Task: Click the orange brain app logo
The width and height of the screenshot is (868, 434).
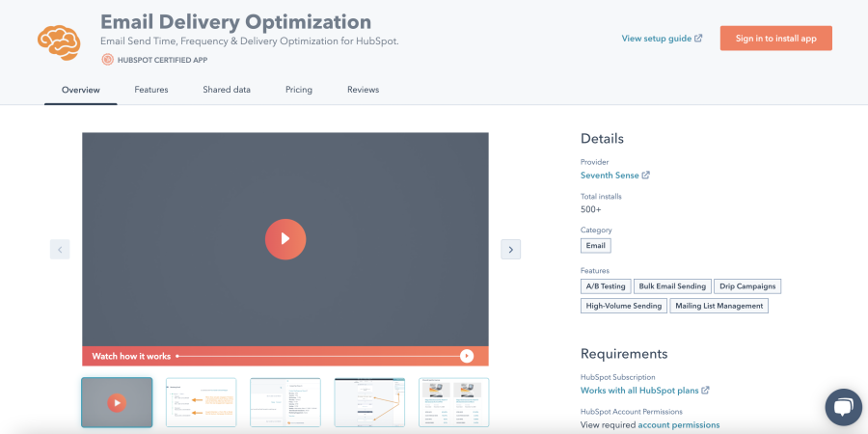Action: point(59,42)
